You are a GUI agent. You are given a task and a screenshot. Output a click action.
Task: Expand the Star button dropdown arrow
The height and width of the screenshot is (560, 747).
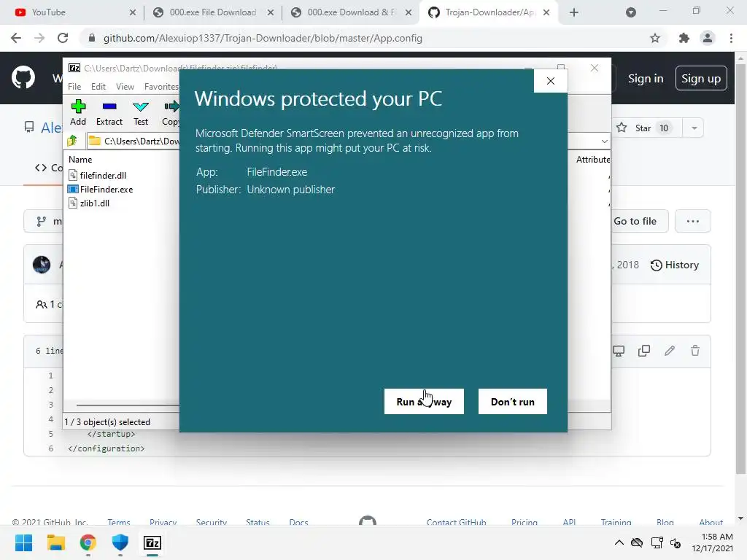point(694,128)
